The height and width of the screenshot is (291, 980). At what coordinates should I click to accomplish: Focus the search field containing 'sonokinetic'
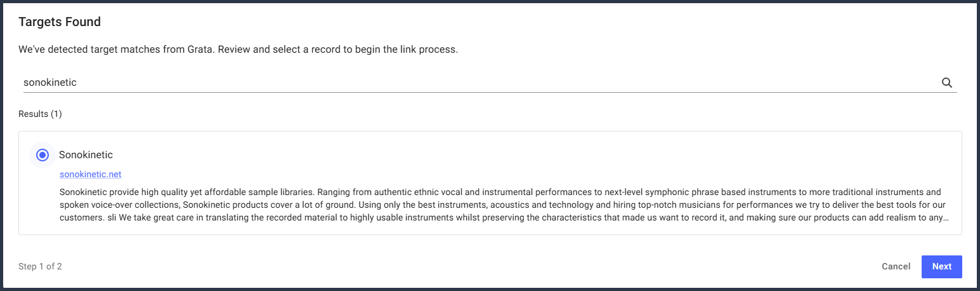tap(444, 83)
